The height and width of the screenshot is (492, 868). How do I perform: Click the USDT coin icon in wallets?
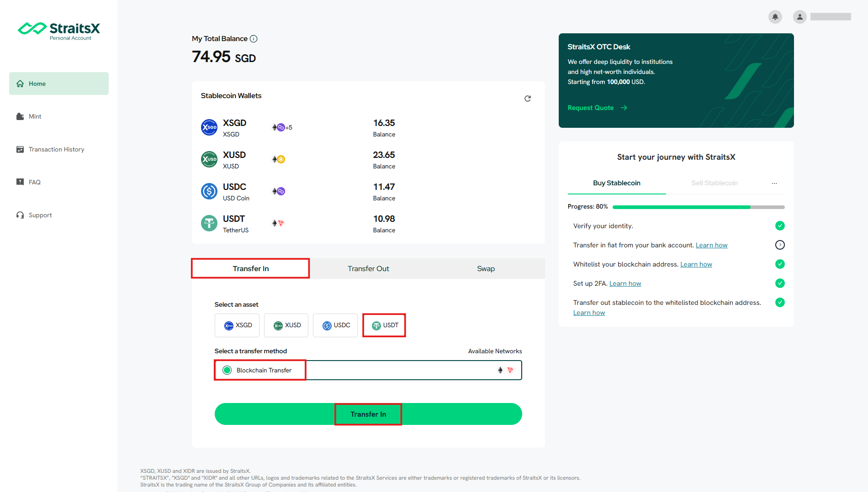pyautogui.click(x=209, y=223)
